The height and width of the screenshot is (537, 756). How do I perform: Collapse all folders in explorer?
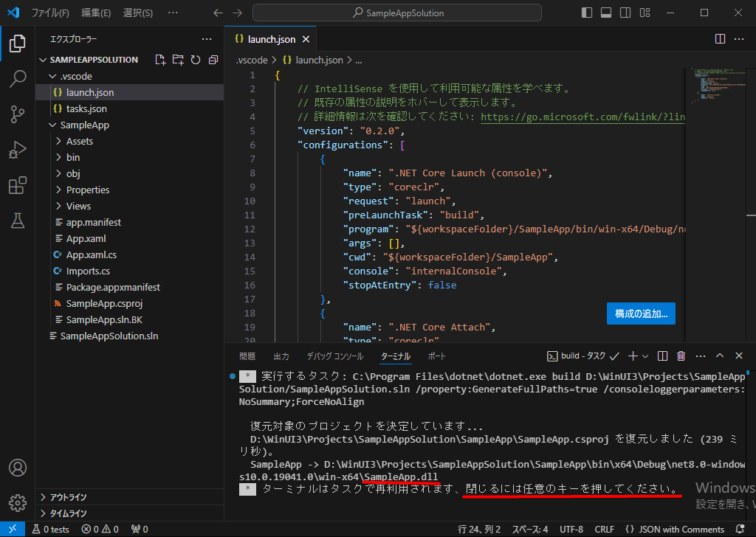point(213,60)
